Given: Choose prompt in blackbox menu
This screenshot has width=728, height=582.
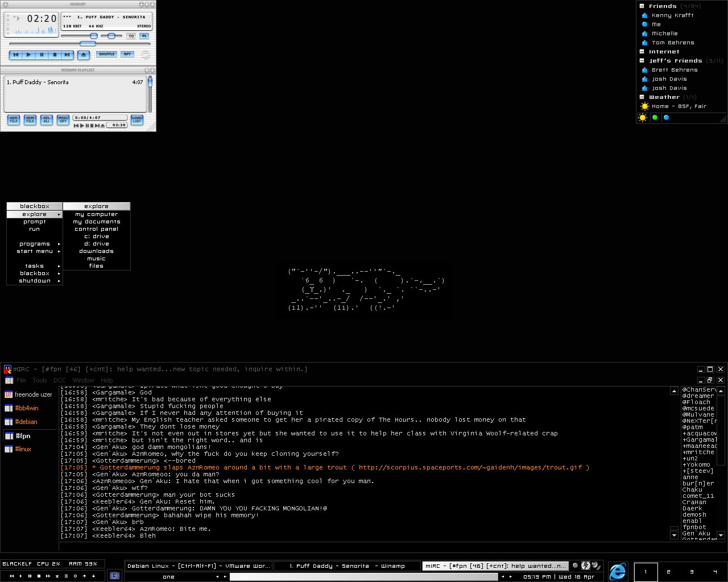Looking at the screenshot, I should pyautogui.click(x=35, y=222).
